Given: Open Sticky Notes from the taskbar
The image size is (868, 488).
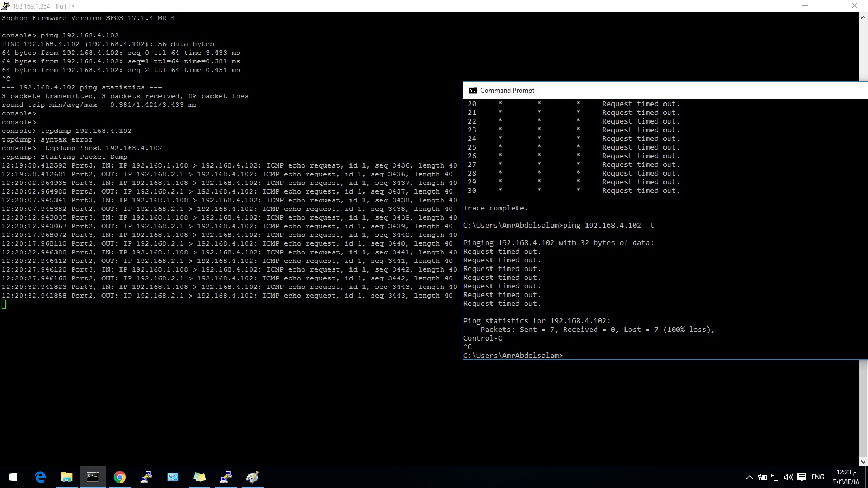Looking at the screenshot, I should point(200,477).
